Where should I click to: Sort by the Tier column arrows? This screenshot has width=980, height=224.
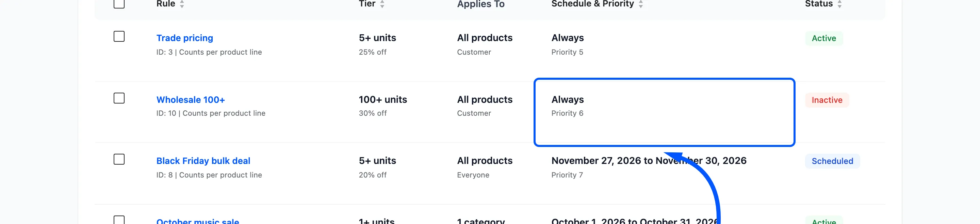pyautogui.click(x=382, y=4)
